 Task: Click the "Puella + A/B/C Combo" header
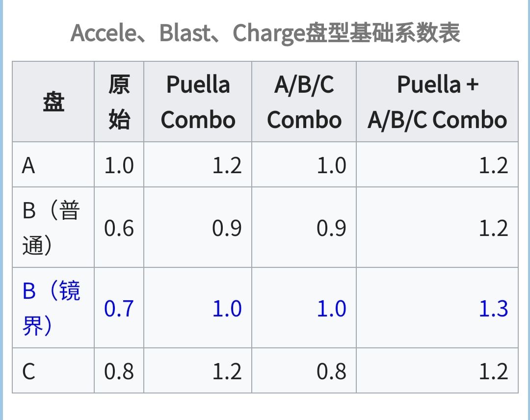[437, 102]
